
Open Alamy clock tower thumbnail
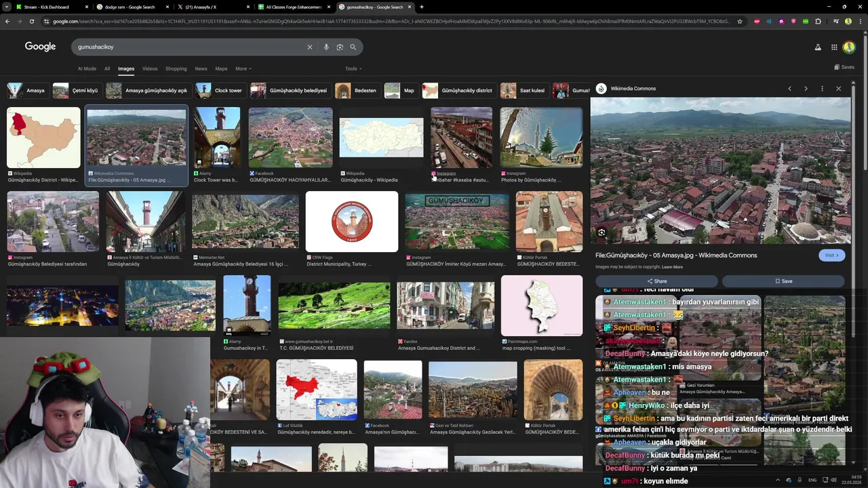pyautogui.click(x=217, y=138)
